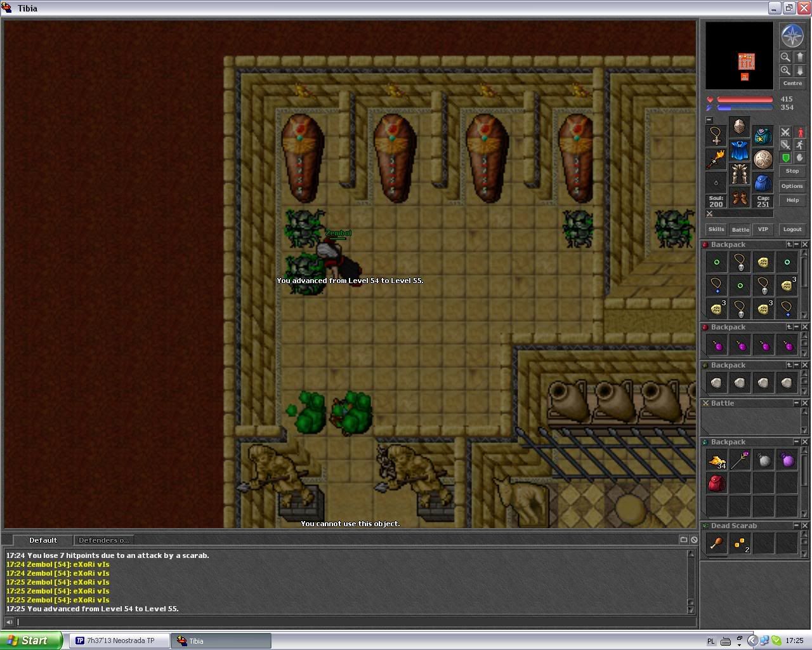Image resolution: width=812 pixels, height=650 pixels.
Task: Click the ring equipment slot
Action: click(x=716, y=183)
